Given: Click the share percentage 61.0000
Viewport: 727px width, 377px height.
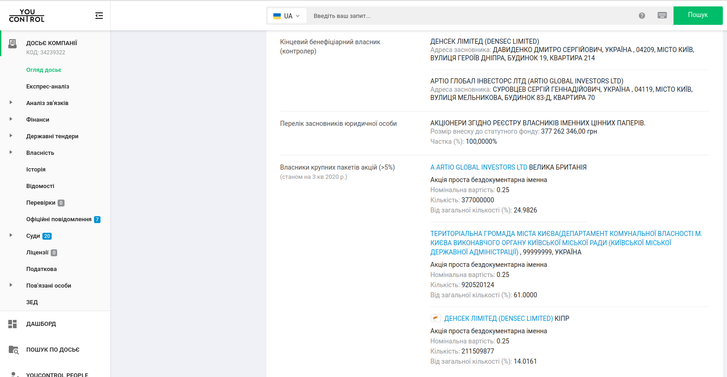Looking at the screenshot, I should 525,295.
